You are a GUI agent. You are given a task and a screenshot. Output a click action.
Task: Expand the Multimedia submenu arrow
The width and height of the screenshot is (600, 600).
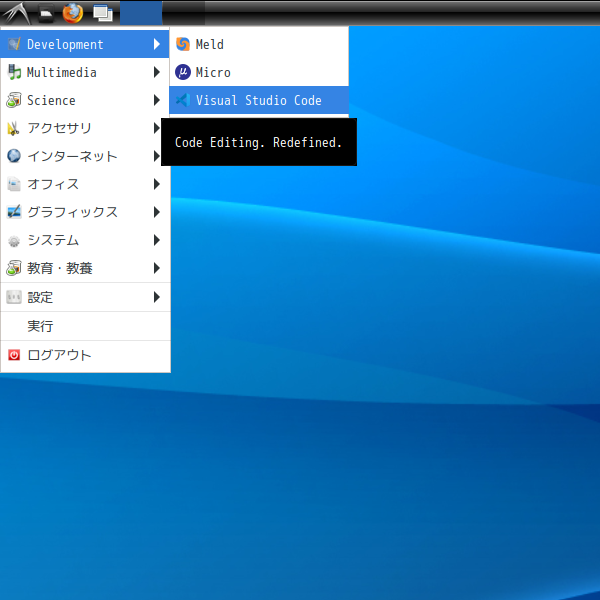click(x=157, y=72)
